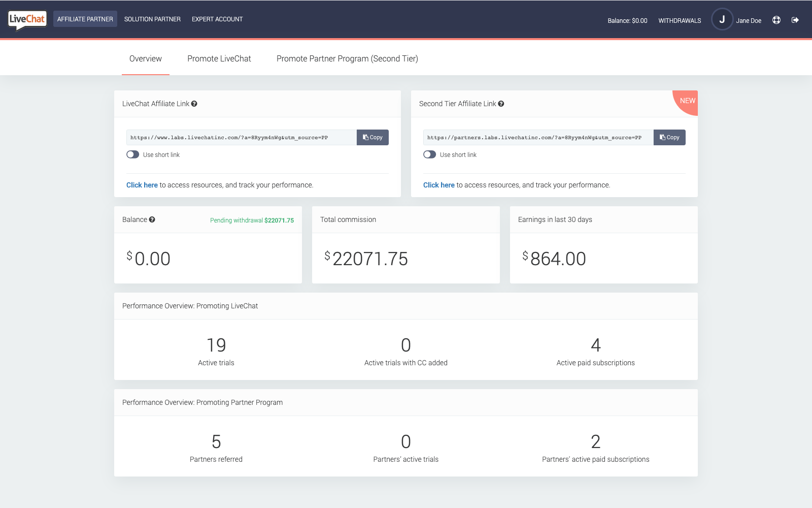
Task: Select the Overview tab
Action: tap(146, 59)
